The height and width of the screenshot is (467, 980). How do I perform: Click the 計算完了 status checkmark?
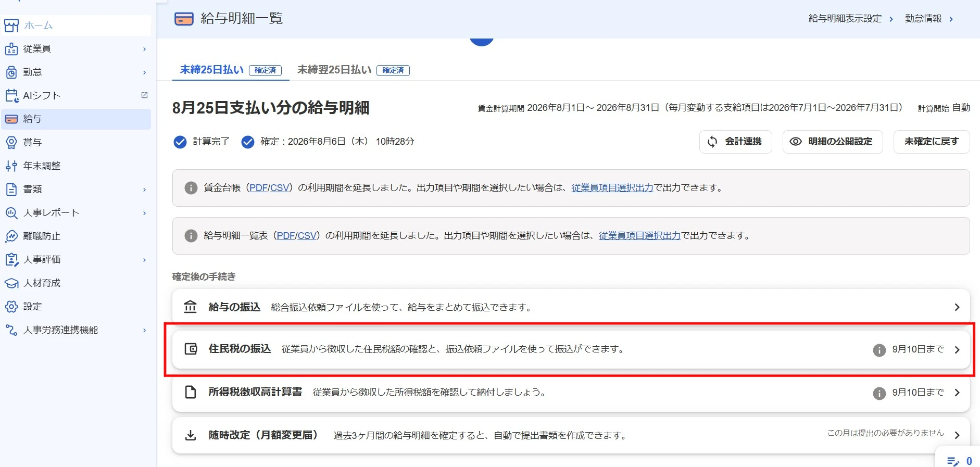(x=180, y=142)
